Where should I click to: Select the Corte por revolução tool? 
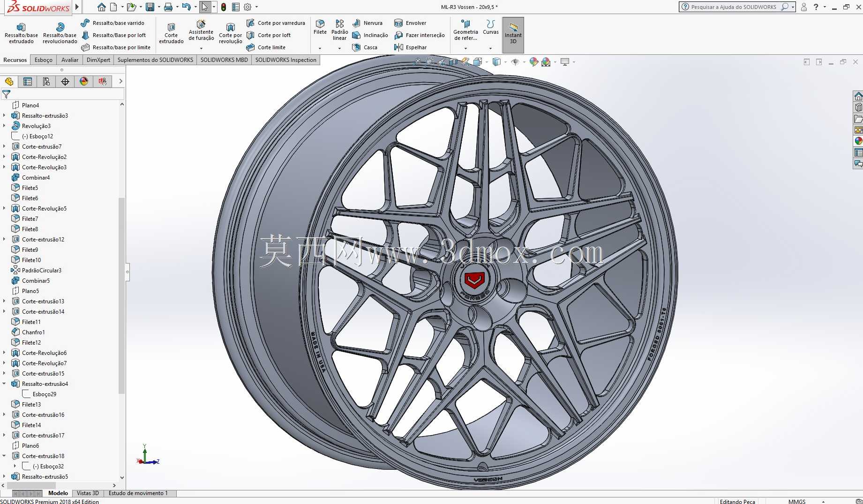click(230, 33)
